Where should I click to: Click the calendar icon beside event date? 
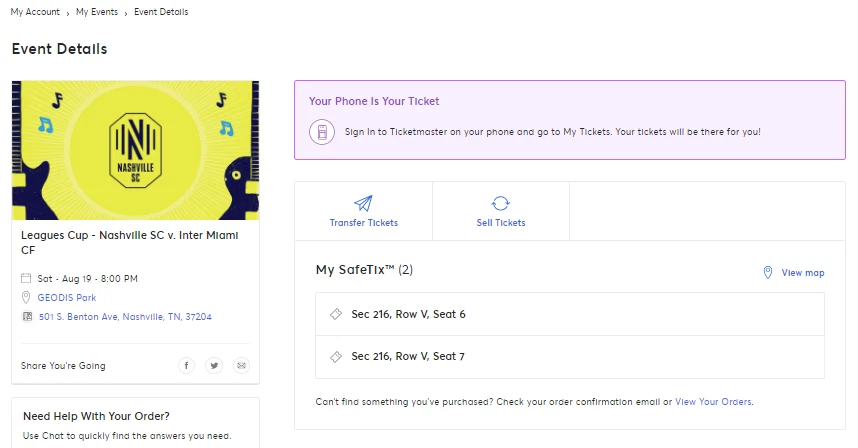pos(26,279)
